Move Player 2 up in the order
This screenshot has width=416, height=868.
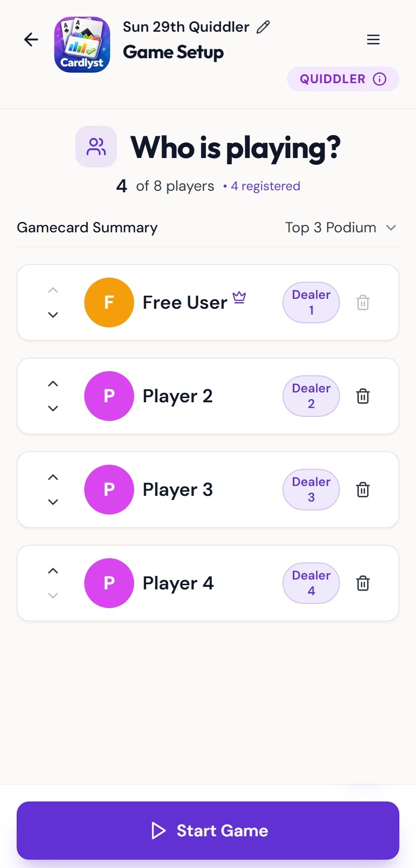click(53, 384)
